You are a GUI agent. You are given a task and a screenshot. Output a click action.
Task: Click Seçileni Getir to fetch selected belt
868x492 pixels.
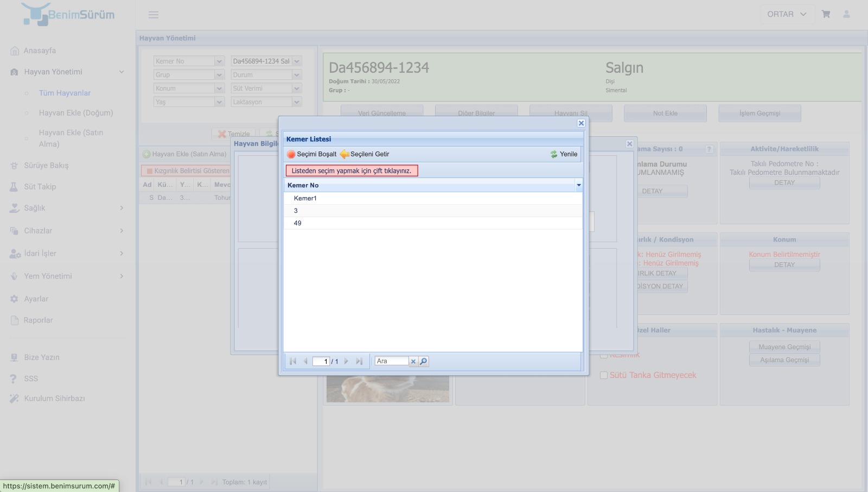pos(365,154)
